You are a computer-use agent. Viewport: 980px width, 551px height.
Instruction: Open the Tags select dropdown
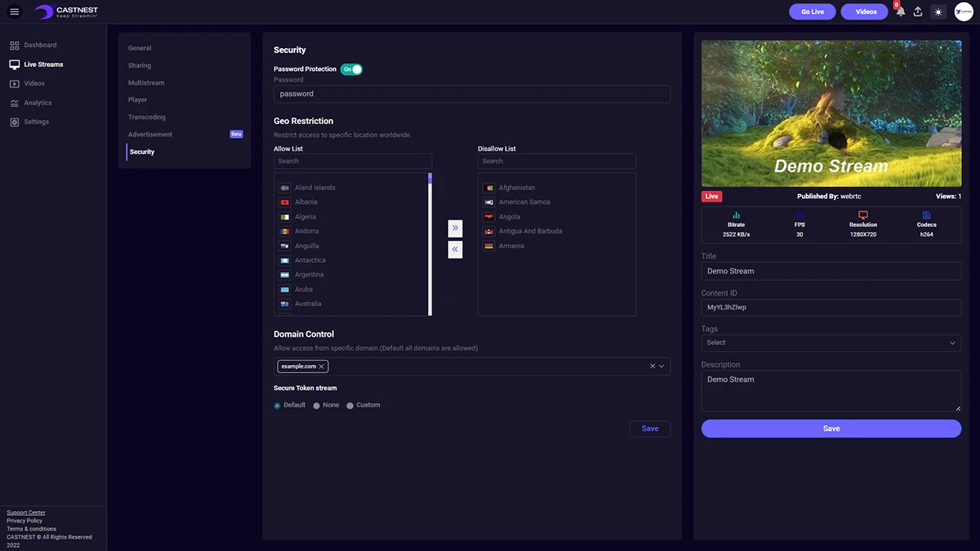click(x=831, y=343)
